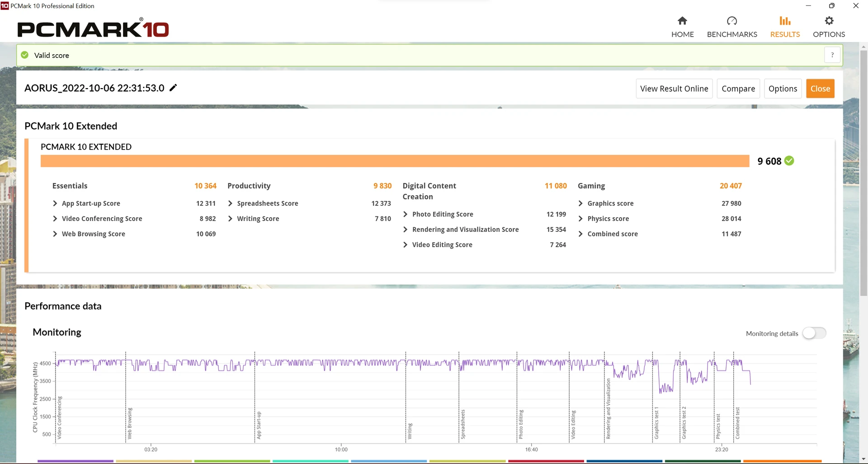The image size is (868, 464).
Task: Click the 10:00 time label on chart
Action: coord(341,450)
